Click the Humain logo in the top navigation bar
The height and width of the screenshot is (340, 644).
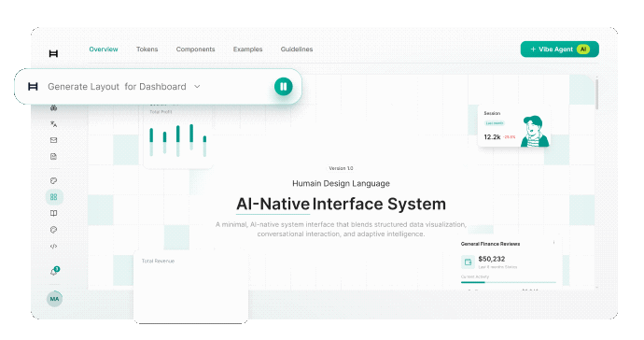53,53
